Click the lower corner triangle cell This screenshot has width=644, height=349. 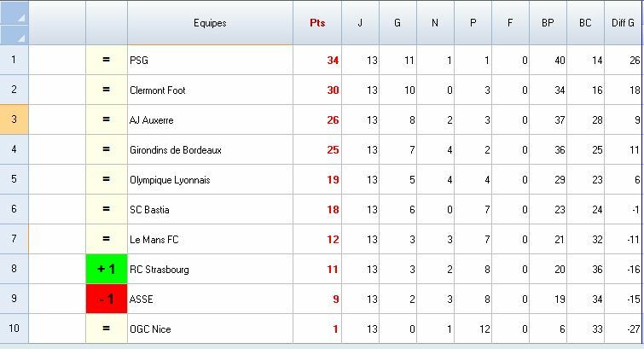click(x=15, y=35)
